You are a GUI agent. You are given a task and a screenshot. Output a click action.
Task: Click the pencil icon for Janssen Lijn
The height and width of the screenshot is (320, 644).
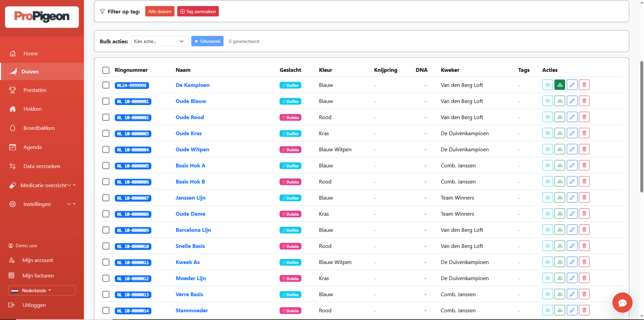(x=572, y=198)
